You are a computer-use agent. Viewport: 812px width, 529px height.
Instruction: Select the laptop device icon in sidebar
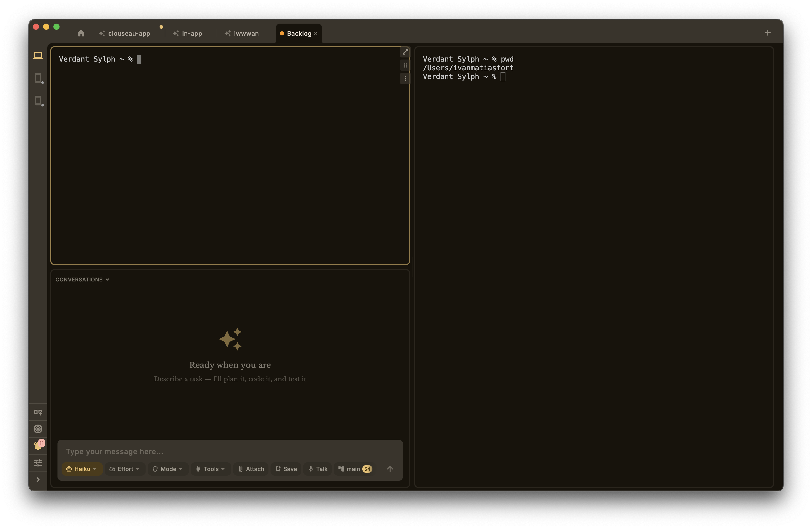[x=38, y=55]
